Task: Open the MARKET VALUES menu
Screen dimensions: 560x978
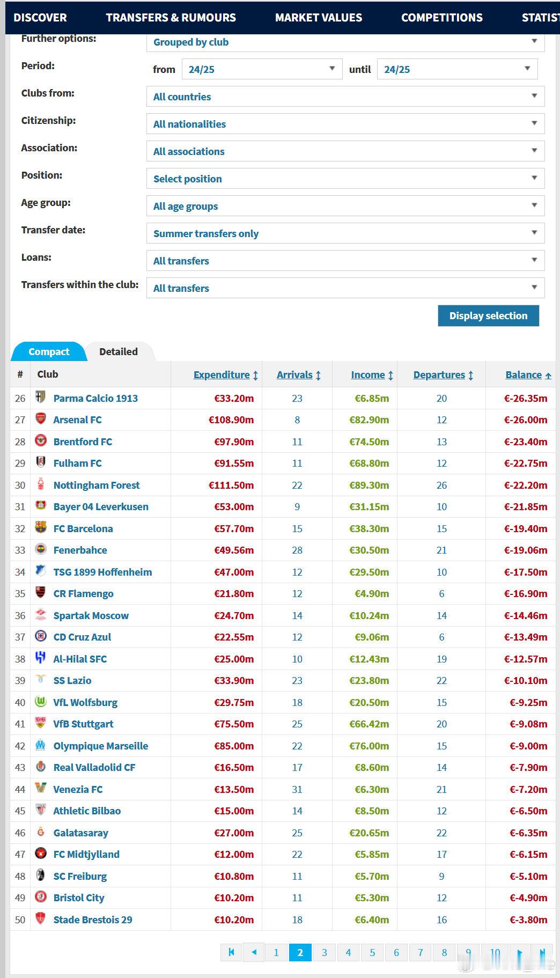Action: 319,18
